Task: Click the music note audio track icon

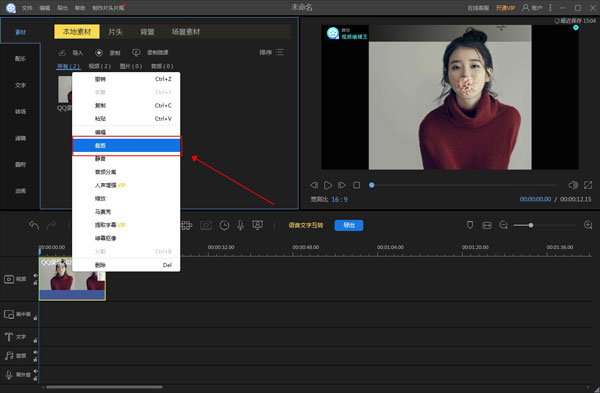Action: pyautogui.click(x=9, y=355)
